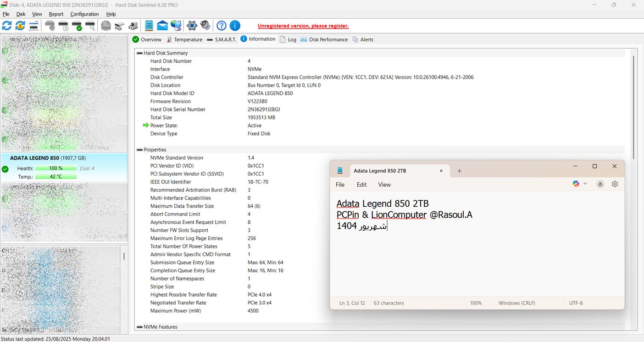Click the globe with monitor network icon
The height and width of the screenshot is (342, 644).
176,26
